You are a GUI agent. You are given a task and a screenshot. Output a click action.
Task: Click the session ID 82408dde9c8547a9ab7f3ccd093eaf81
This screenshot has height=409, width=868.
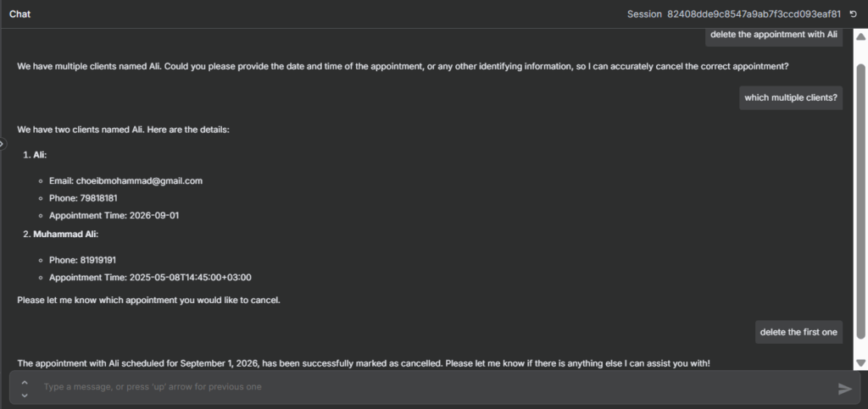(x=754, y=14)
